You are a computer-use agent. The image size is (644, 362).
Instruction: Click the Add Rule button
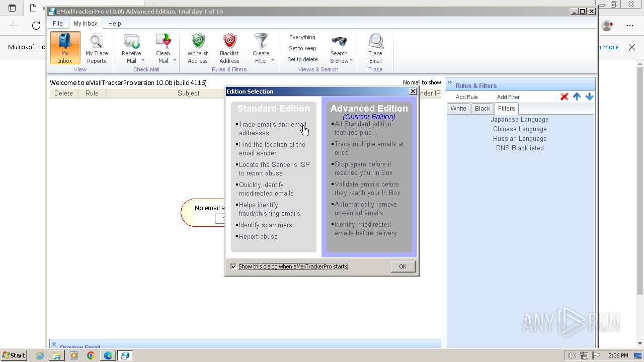[466, 97]
